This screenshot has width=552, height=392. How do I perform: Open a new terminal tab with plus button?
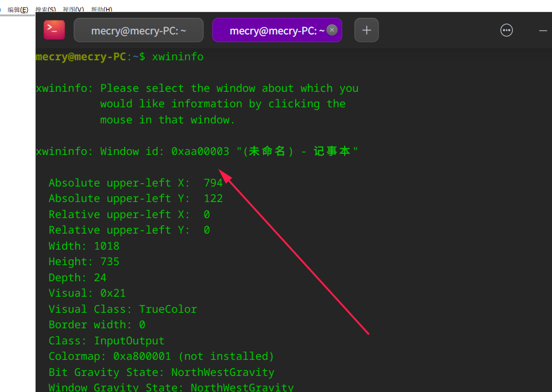[366, 30]
